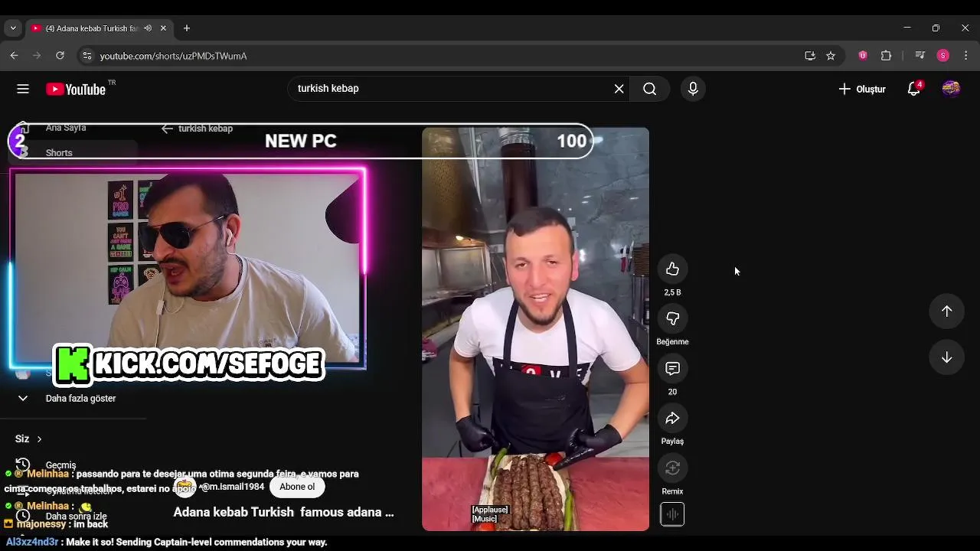Click the Shorts video player
980x551 pixels.
(535, 329)
